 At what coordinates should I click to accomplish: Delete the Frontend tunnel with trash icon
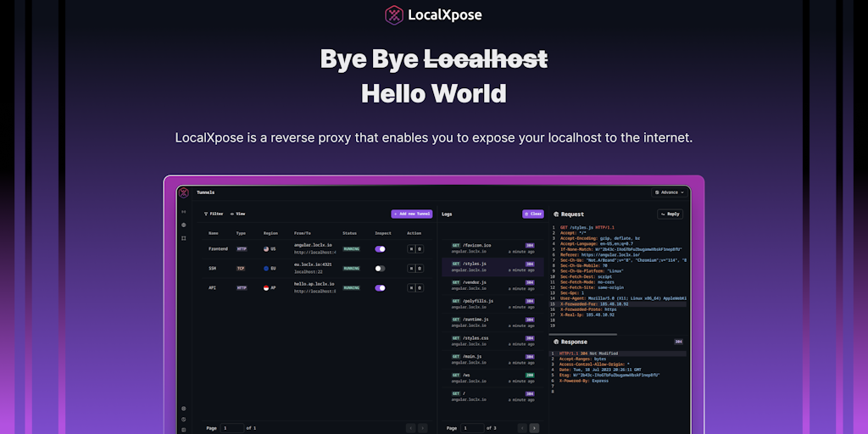pyautogui.click(x=420, y=249)
